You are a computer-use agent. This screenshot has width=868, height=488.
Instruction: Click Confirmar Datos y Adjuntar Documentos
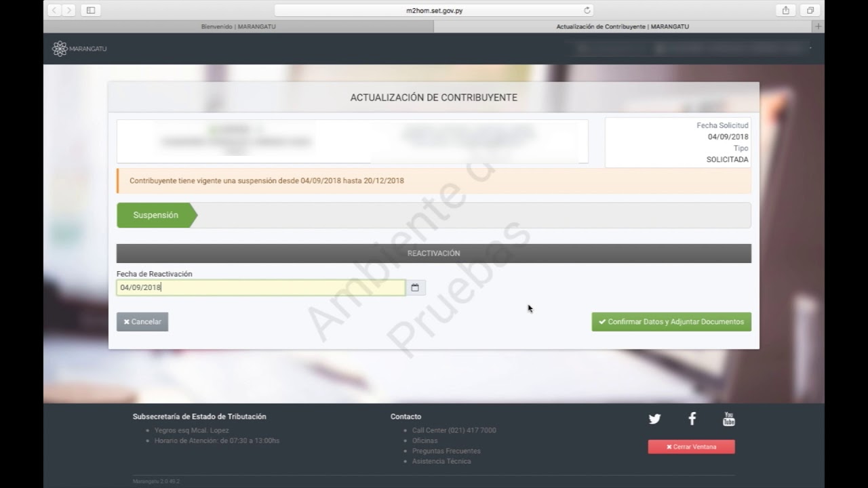[671, 322]
